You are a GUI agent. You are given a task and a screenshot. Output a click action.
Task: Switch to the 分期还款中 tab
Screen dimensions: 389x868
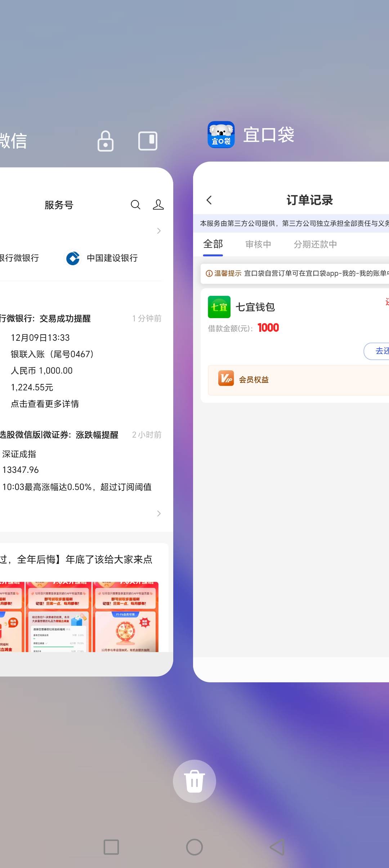tap(315, 244)
